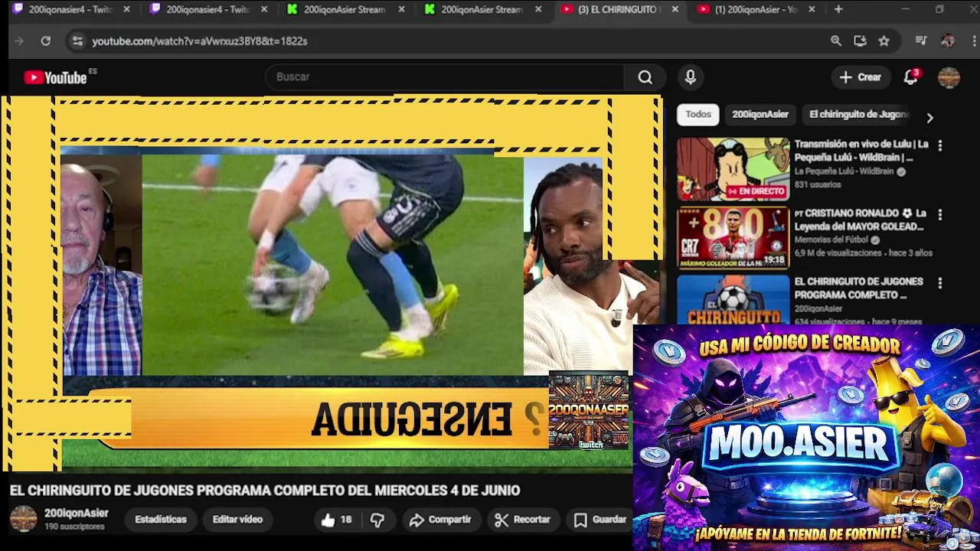Image resolution: width=980 pixels, height=551 pixels.
Task: Open YouTube notifications bell
Action: pyautogui.click(x=910, y=77)
